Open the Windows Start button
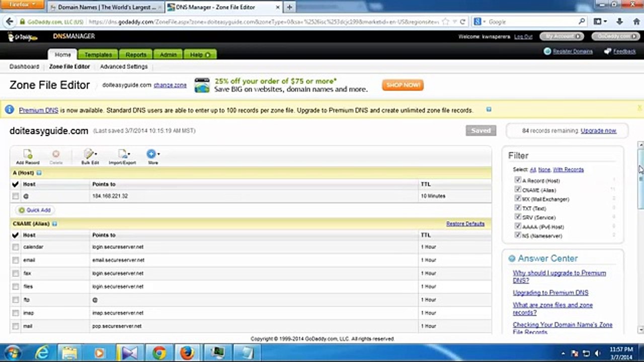Screen dimensions: 644x362 click(12, 352)
